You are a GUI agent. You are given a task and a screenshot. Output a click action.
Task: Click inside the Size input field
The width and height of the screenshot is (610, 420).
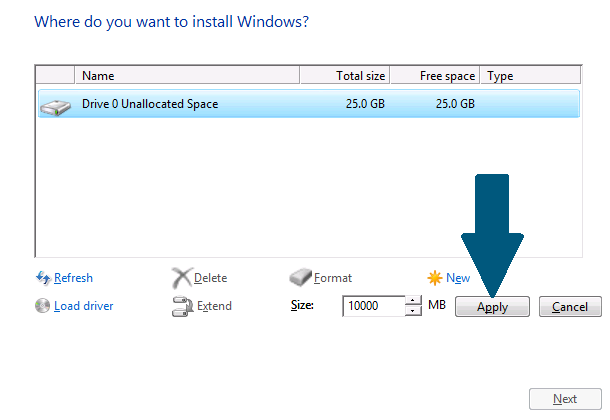click(374, 306)
